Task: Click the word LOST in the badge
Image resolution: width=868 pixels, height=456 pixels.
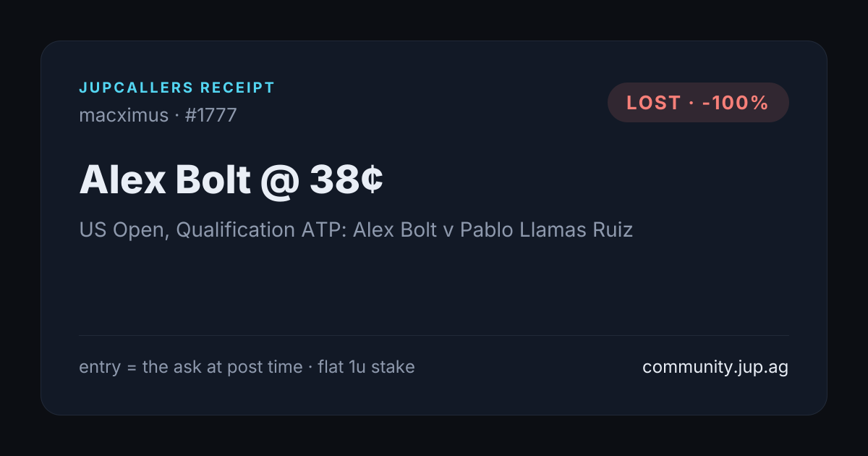Action: 654,103
